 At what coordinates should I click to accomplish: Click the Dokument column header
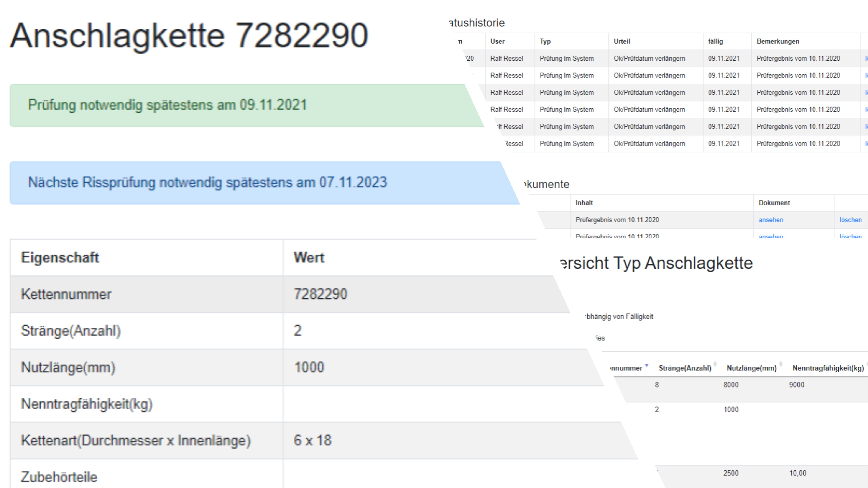[x=774, y=203]
